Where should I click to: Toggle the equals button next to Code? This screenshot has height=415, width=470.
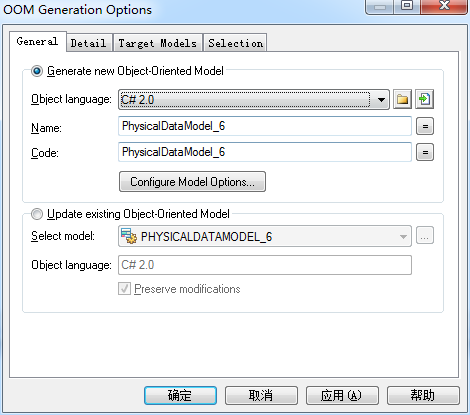pos(425,152)
